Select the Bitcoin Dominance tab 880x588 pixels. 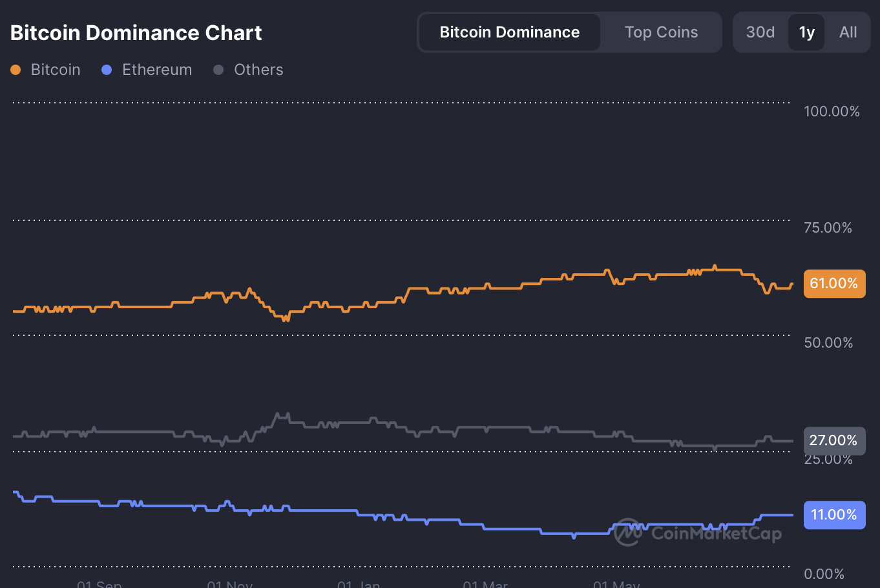point(509,32)
